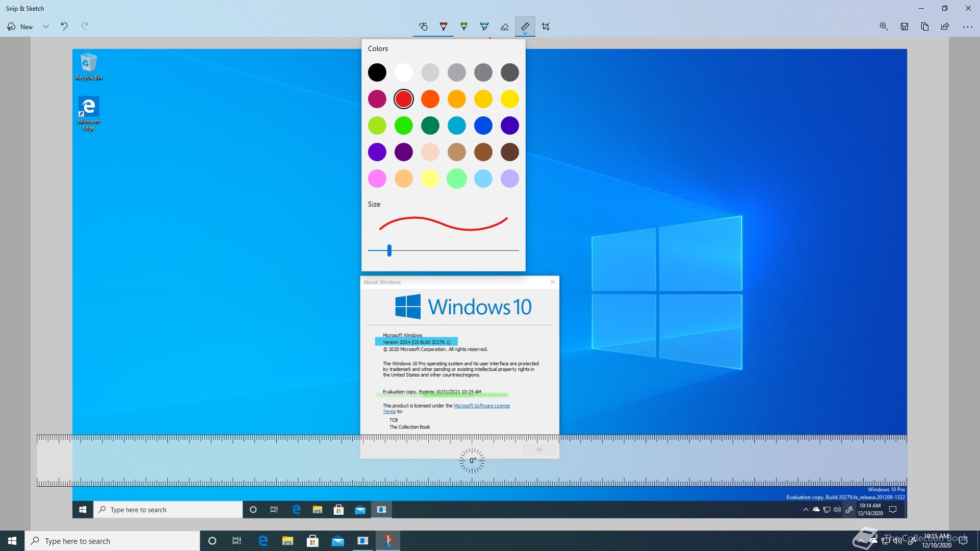Pick the lime green color swatch
The width and height of the screenshot is (980, 551).
point(377,126)
